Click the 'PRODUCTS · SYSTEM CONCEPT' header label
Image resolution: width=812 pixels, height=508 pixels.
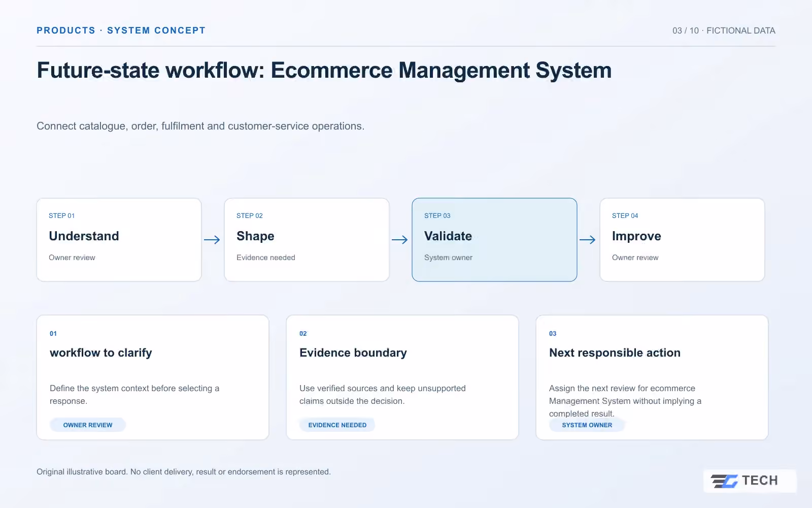tap(121, 30)
